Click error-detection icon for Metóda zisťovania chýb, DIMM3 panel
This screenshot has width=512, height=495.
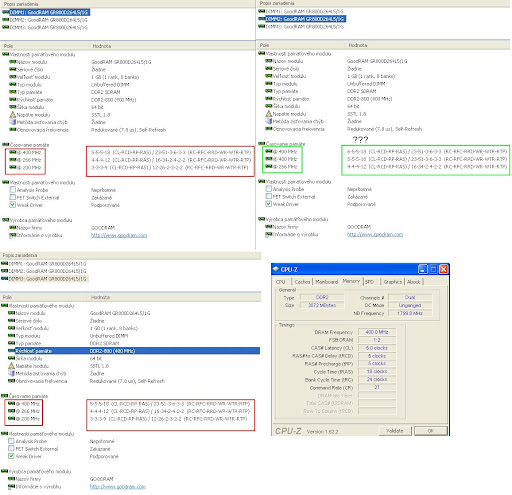[x=11, y=373]
